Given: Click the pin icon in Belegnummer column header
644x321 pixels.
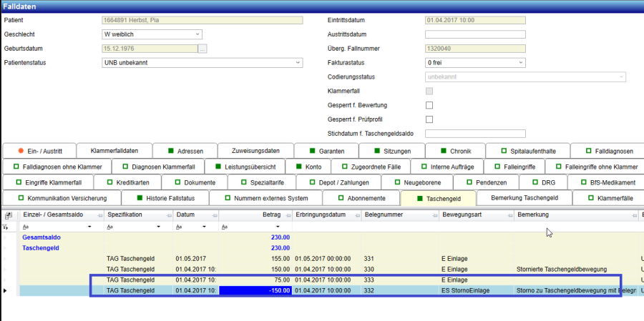Looking at the screenshot, I should point(434,214).
